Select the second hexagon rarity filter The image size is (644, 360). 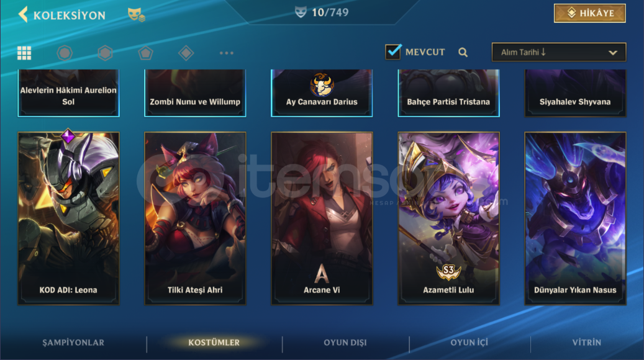[x=105, y=53]
